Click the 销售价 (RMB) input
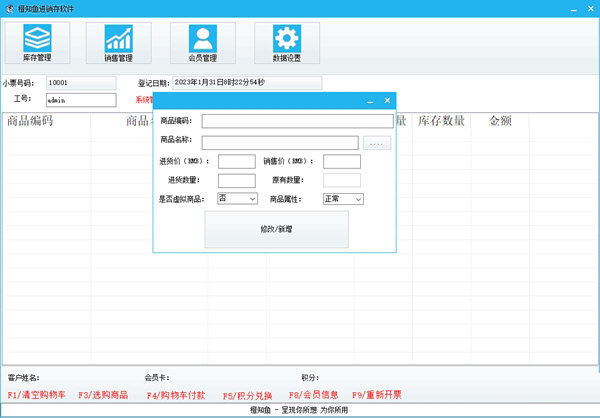Screen dimensions: 600x418 pyautogui.click(x=342, y=162)
